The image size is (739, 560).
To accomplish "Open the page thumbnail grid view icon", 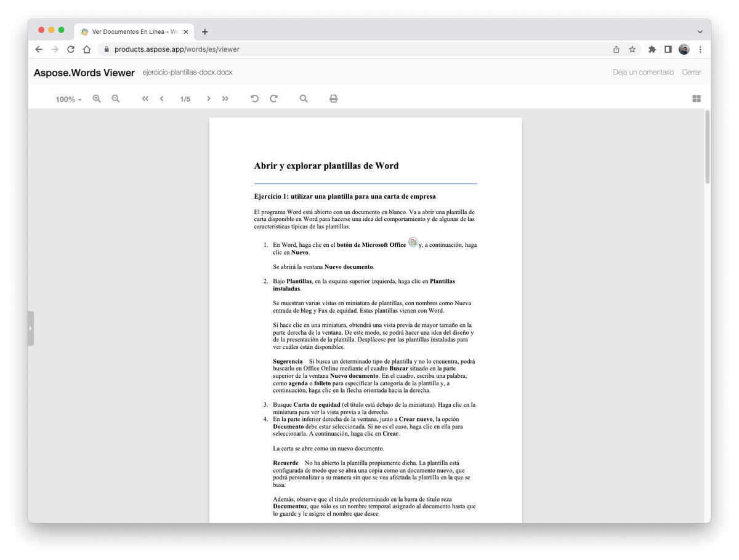I will [x=696, y=98].
